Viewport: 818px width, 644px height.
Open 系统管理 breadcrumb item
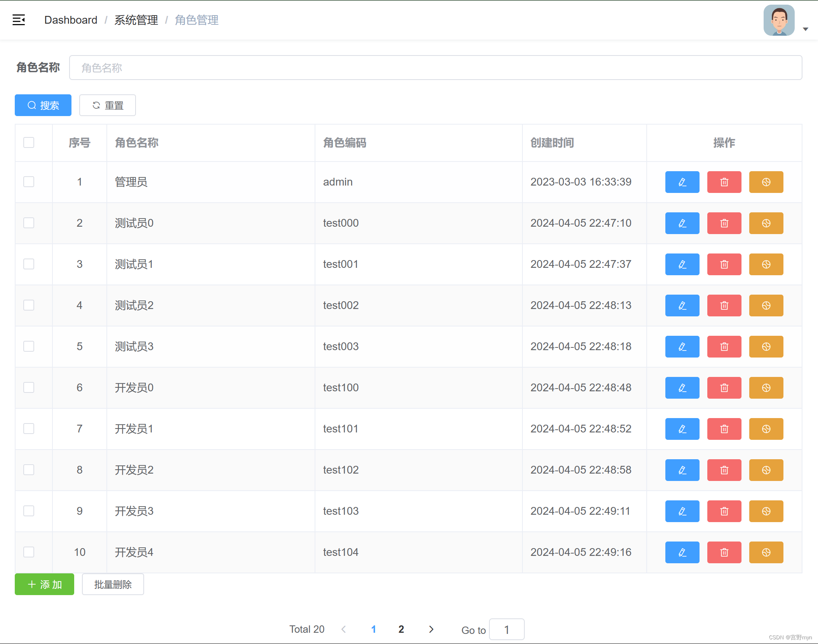136,20
